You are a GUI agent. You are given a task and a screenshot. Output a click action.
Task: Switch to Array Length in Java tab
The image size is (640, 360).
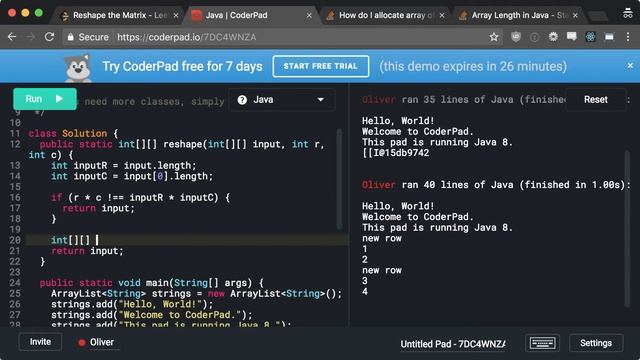point(518,16)
